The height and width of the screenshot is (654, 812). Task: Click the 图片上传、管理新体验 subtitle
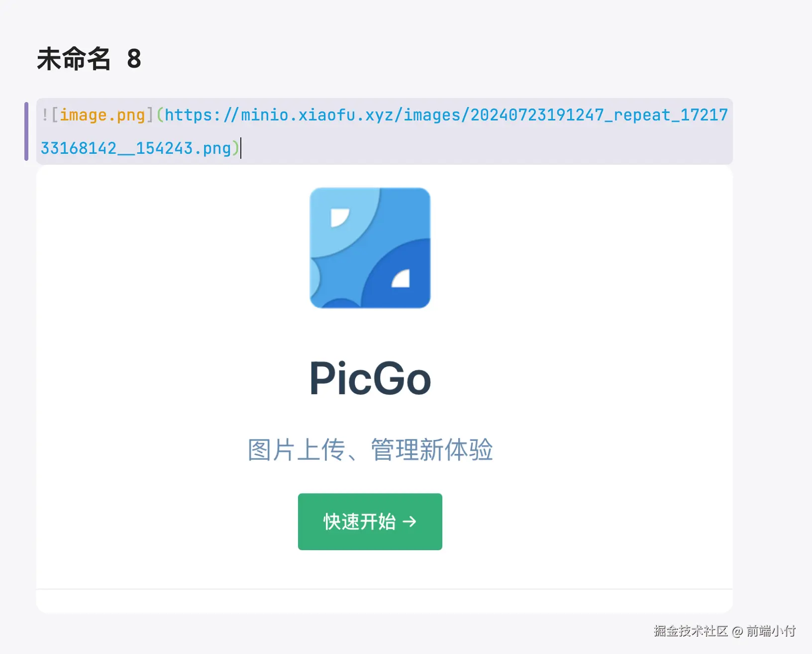click(x=370, y=449)
